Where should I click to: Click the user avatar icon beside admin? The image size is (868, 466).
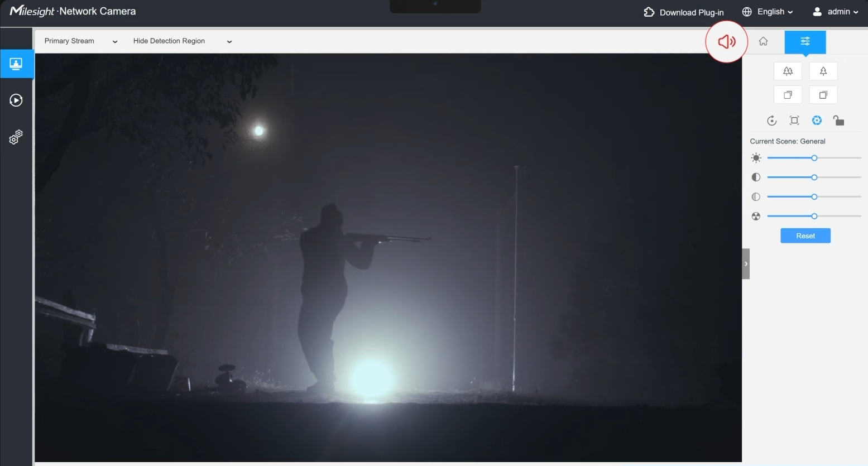click(817, 12)
